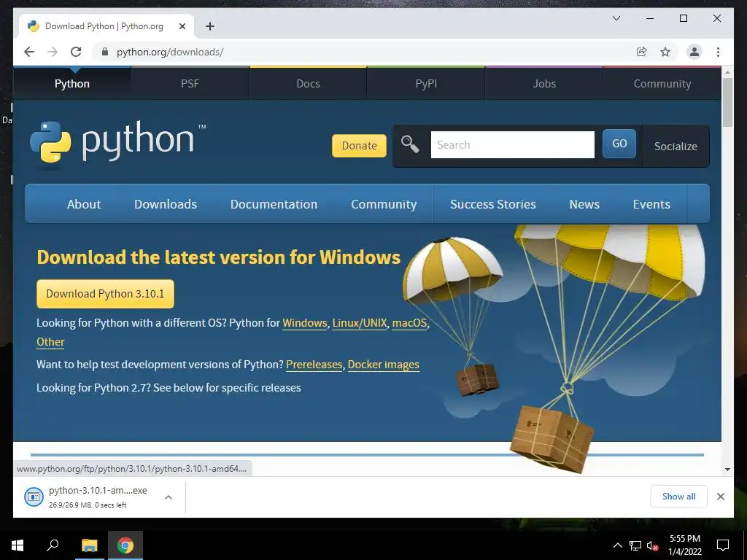
Task: Expand options for the downloaded exe
Action: click(x=169, y=497)
